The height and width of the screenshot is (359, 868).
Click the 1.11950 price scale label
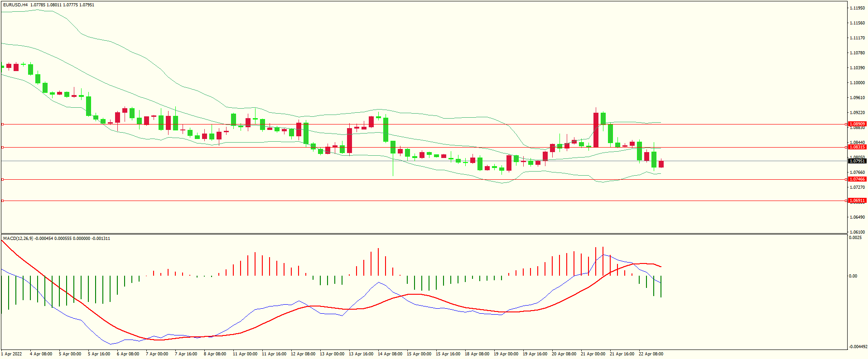pyautogui.click(x=858, y=8)
